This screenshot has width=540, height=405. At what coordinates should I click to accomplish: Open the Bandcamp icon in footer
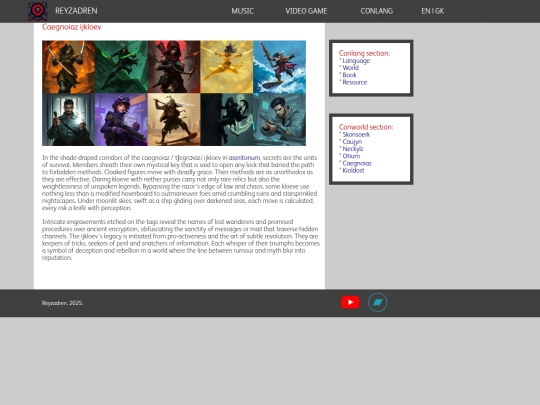(x=377, y=302)
